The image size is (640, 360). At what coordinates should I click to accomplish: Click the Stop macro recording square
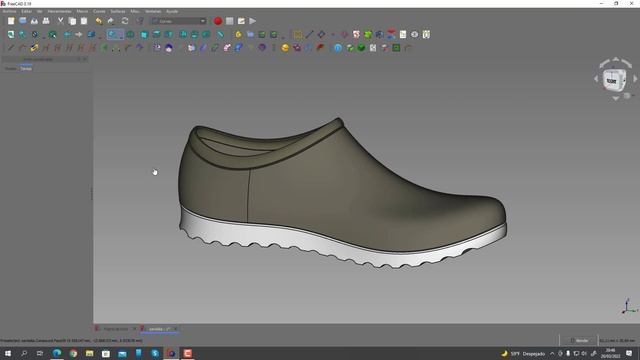(230, 21)
